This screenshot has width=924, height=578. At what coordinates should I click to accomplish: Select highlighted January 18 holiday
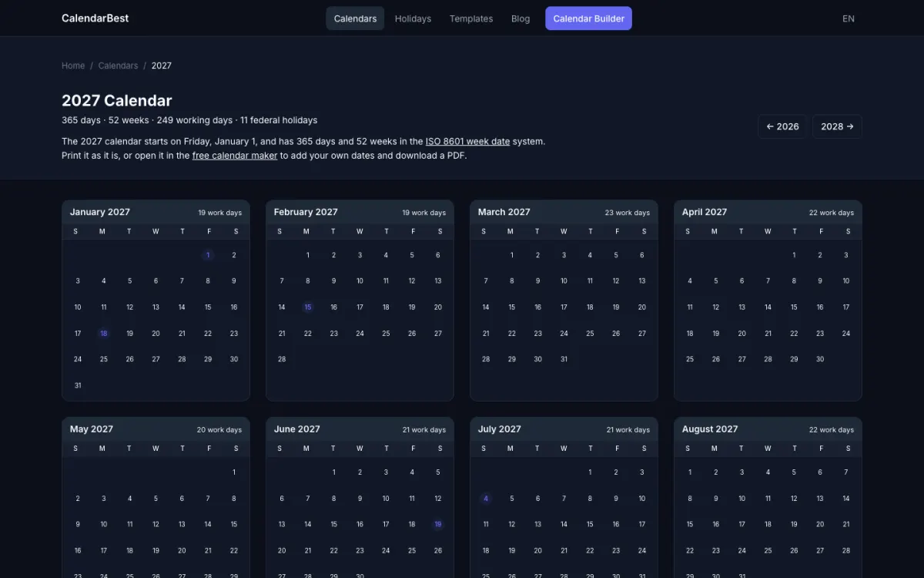click(103, 334)
